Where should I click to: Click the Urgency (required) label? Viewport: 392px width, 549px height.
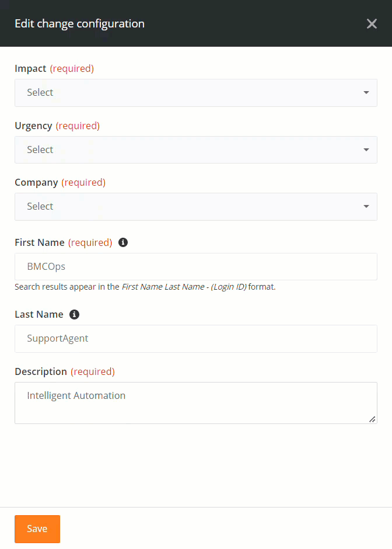pos(57,126)
